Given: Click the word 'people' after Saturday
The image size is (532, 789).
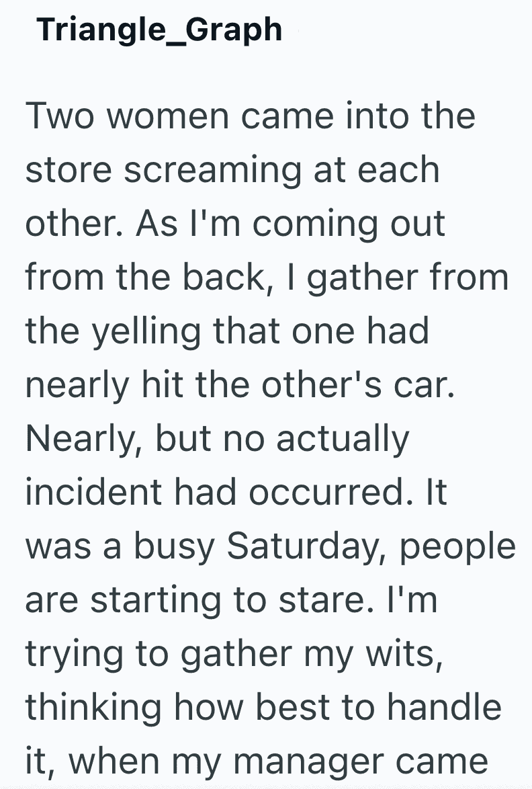Looking at the screenshot, I should click(x=458, y=548).
